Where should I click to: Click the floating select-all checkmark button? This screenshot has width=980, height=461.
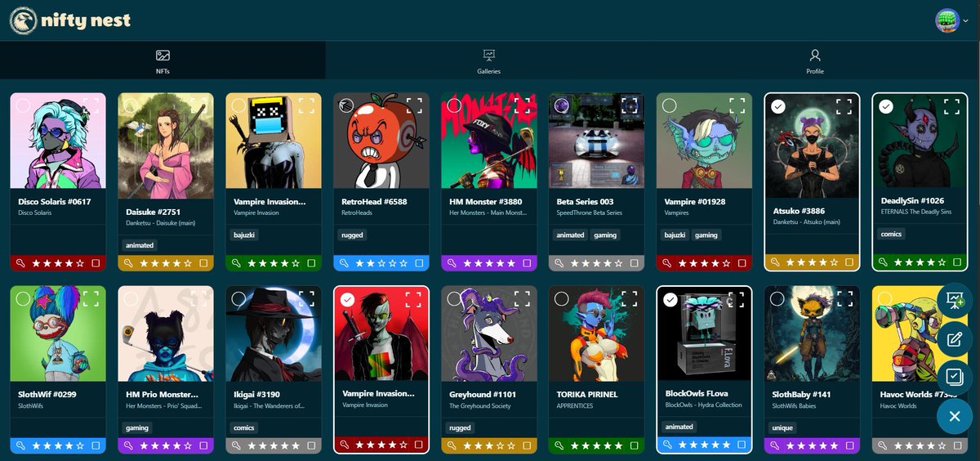coord(954,377)
